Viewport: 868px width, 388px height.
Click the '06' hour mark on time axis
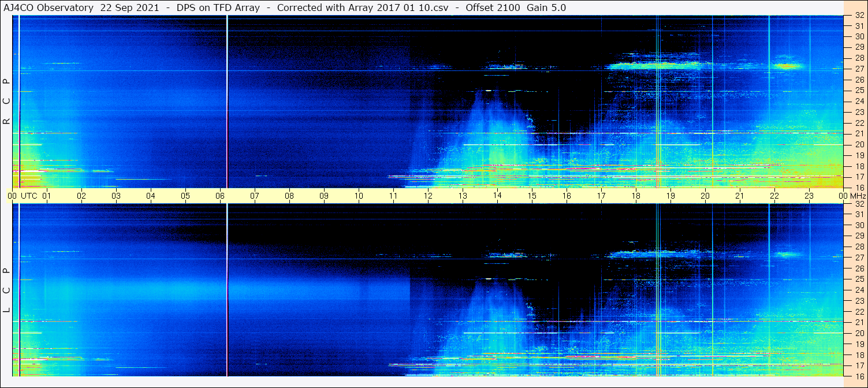220,196
